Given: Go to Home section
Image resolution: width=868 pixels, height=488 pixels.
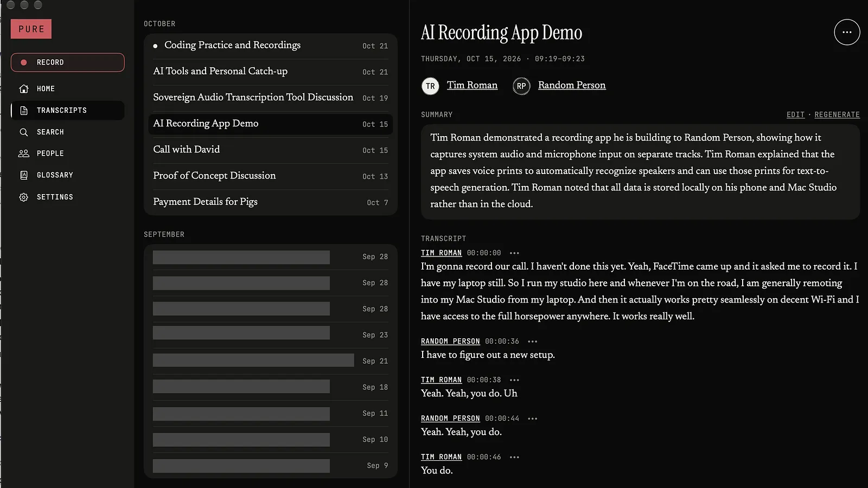Looking at the screenshot, I should (68, 88).
